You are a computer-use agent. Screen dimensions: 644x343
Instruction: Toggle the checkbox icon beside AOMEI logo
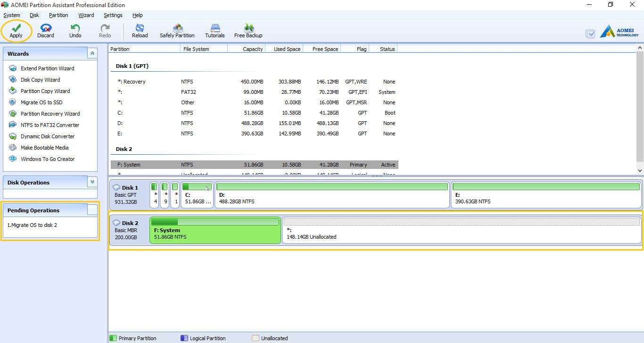tap(590, 33)
